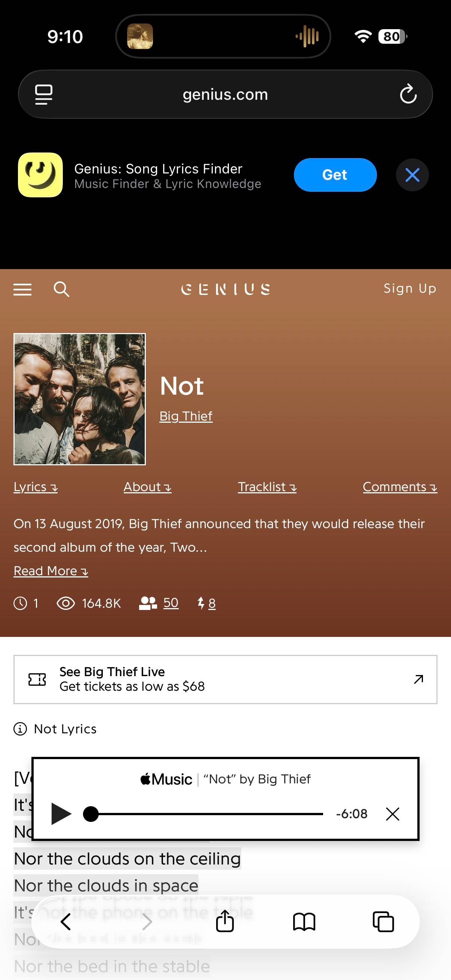The image size is (451, 980).
Task: Get the Genius app
Action: [335, 175]
